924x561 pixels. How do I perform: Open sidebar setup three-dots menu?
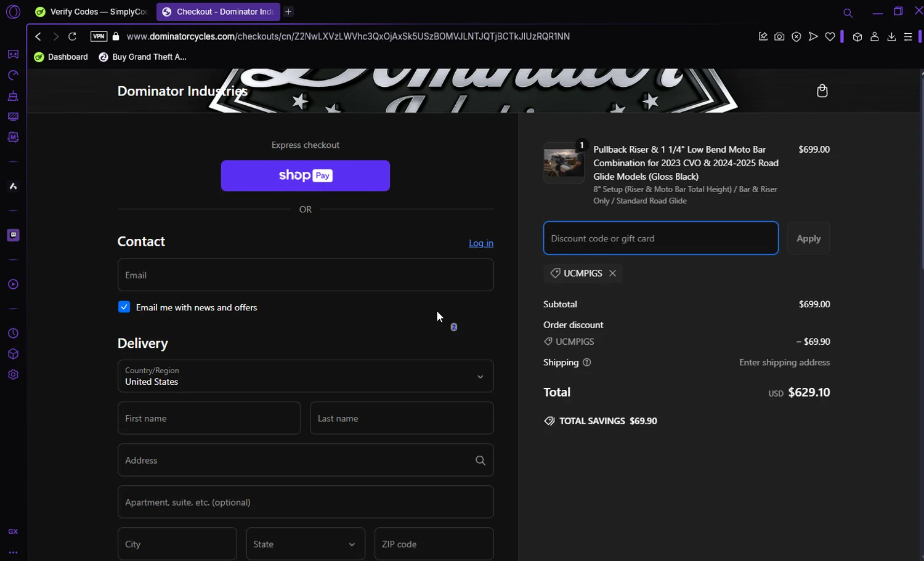point(13,552)
